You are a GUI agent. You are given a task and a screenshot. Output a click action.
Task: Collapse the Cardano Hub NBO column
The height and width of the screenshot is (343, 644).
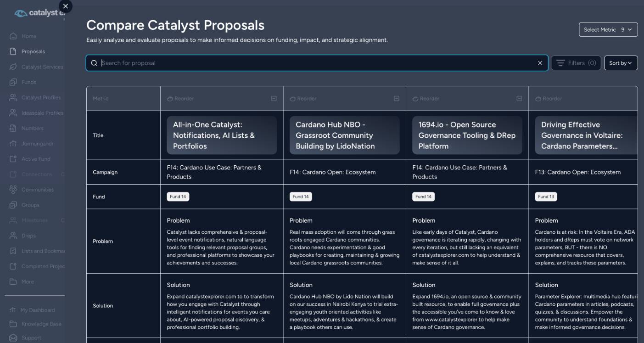click(x=397, y=98)
